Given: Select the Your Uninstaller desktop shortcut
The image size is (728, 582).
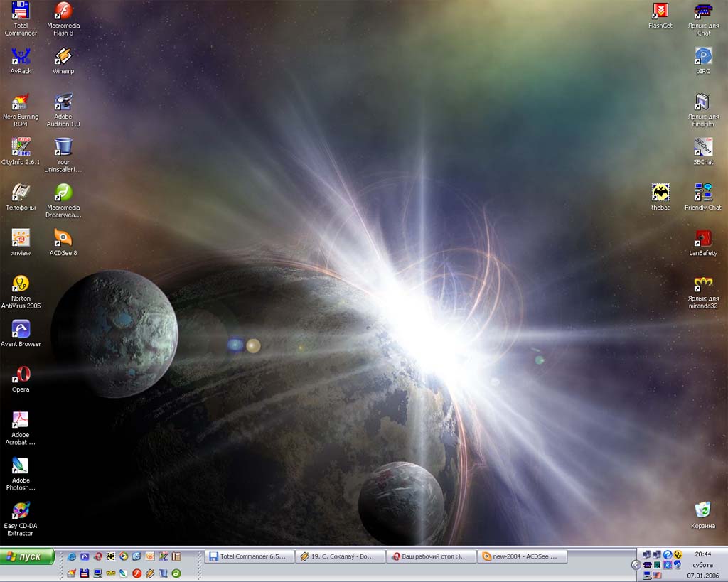Looking at the screenshot, I should (63, 155).
